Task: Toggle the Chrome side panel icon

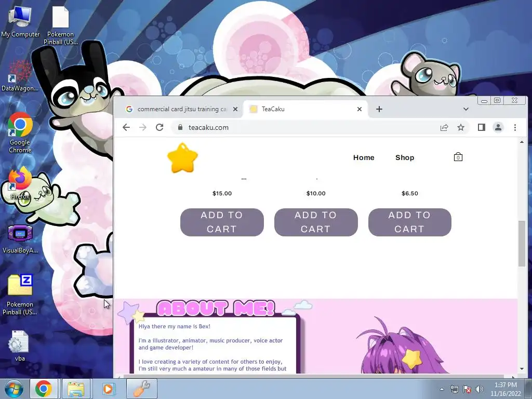Action: [482, 127]
